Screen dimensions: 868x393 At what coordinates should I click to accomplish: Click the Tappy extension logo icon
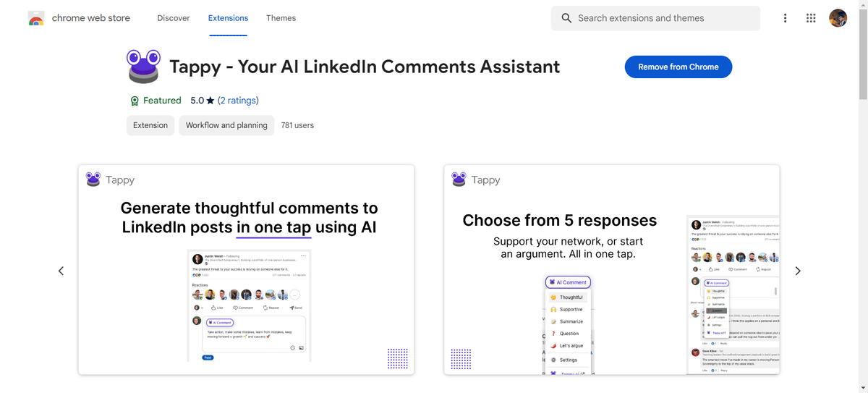(142, 67)
